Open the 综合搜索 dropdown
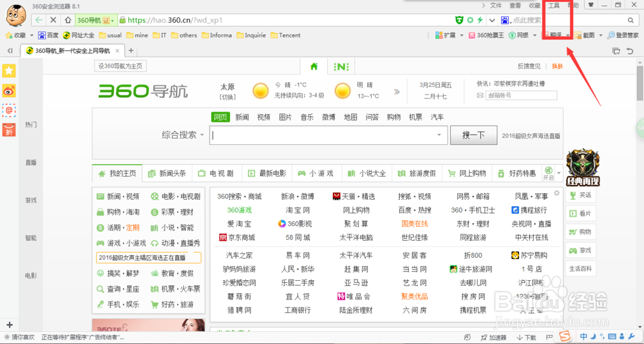644x344 pixels. pos(183,135)
